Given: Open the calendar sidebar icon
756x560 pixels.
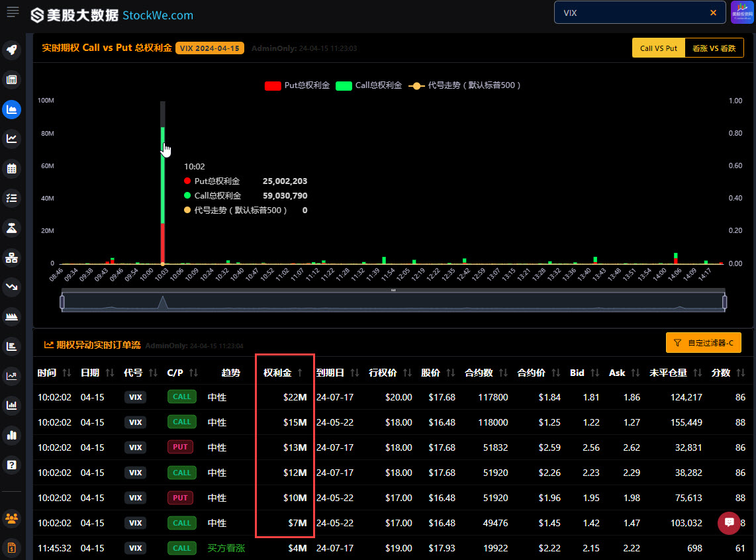Looking at the screenshot, I should click(x=11, y=169).
